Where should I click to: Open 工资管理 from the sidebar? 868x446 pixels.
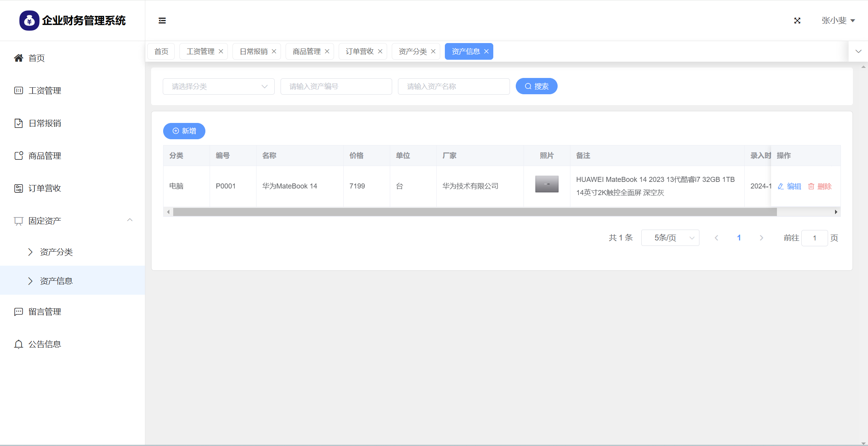(x=45, y=91)
